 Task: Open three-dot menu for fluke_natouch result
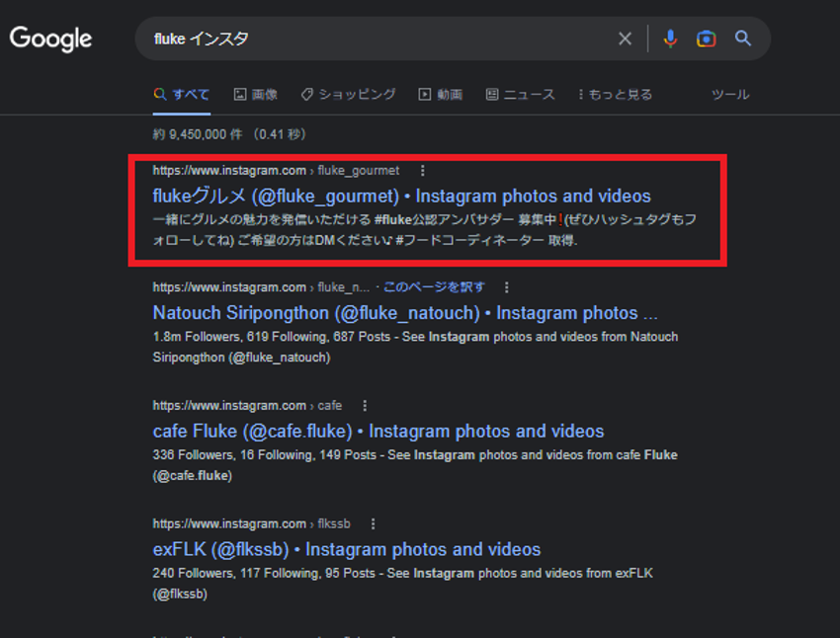(507, 287)
